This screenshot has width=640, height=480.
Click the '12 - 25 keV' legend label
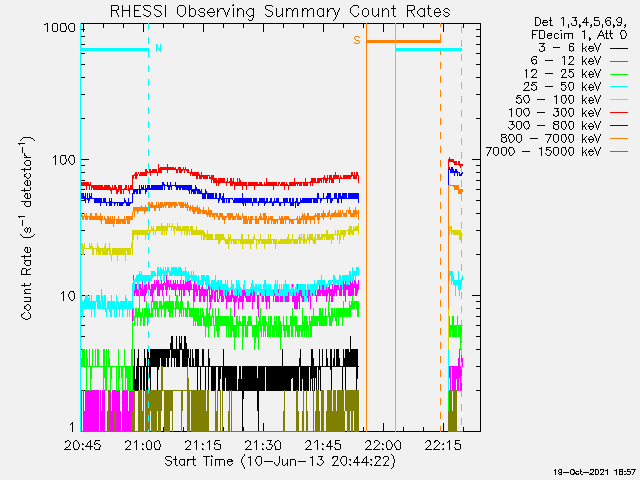pos(562,74)
